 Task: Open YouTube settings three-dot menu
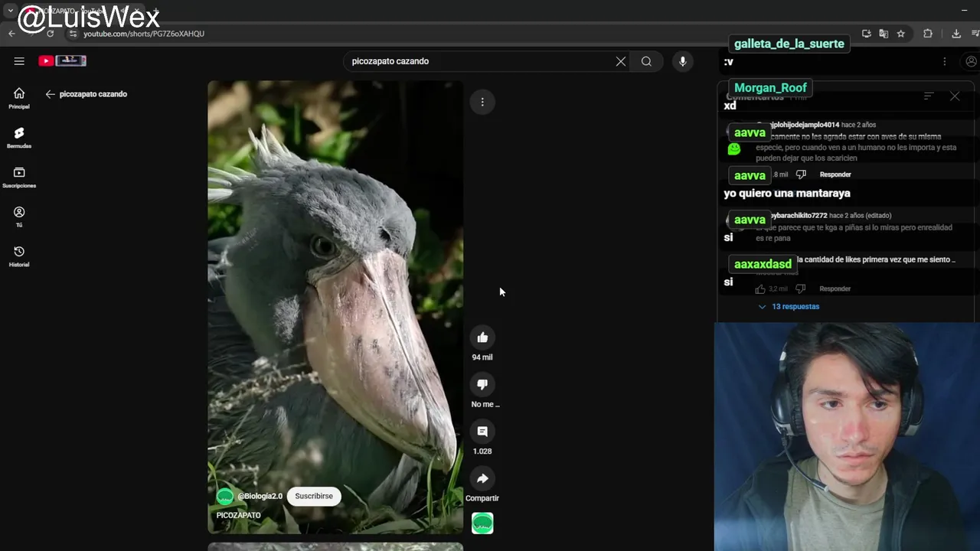coord(944,61)
